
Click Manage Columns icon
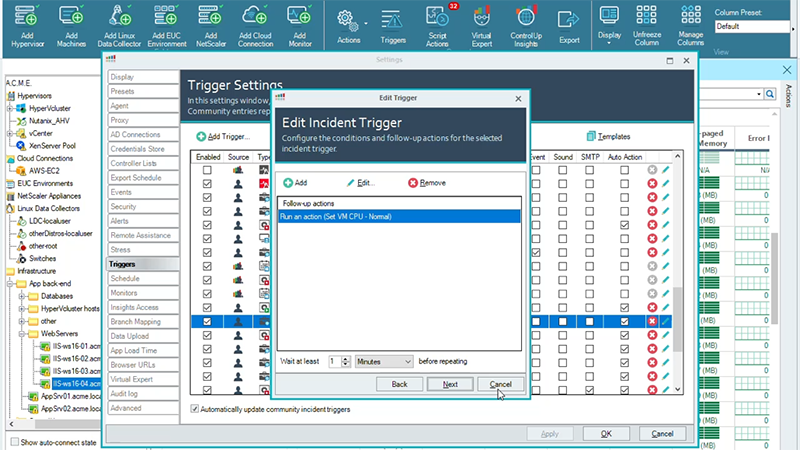[691, 25]
